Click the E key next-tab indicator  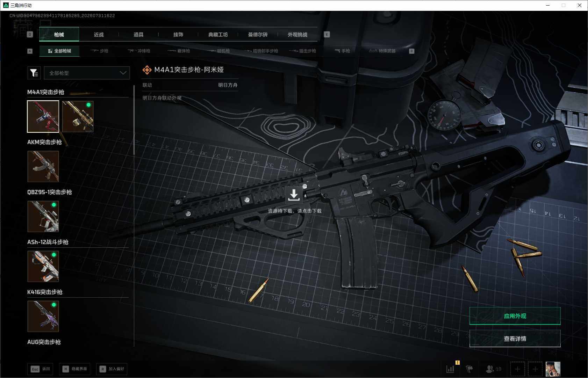point(327,34)
